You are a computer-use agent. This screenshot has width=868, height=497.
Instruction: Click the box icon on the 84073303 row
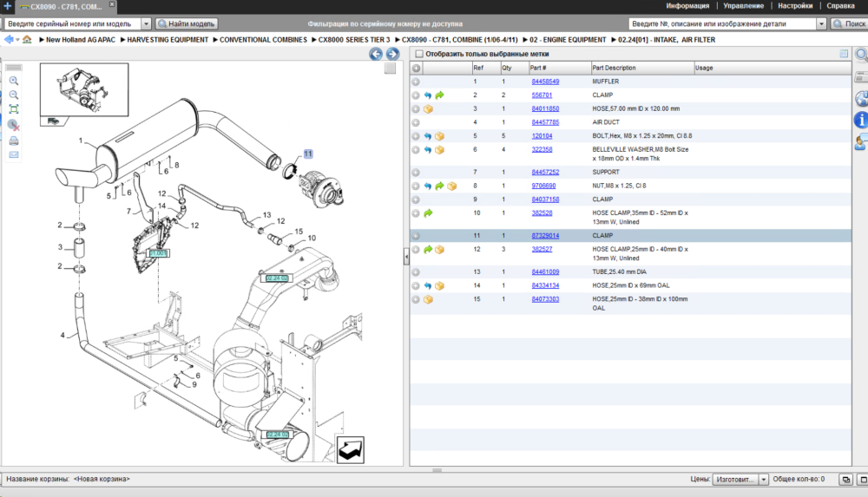(x=428, y=299)
